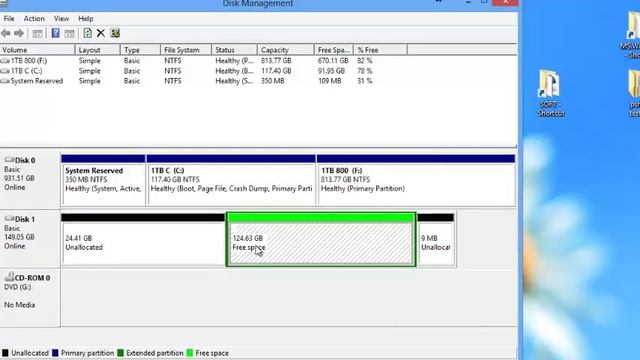Image resolution: width=640 pixels, height=360 pixels.
Task: Click the 109 MB free space cell
Action: coord(329,81)
